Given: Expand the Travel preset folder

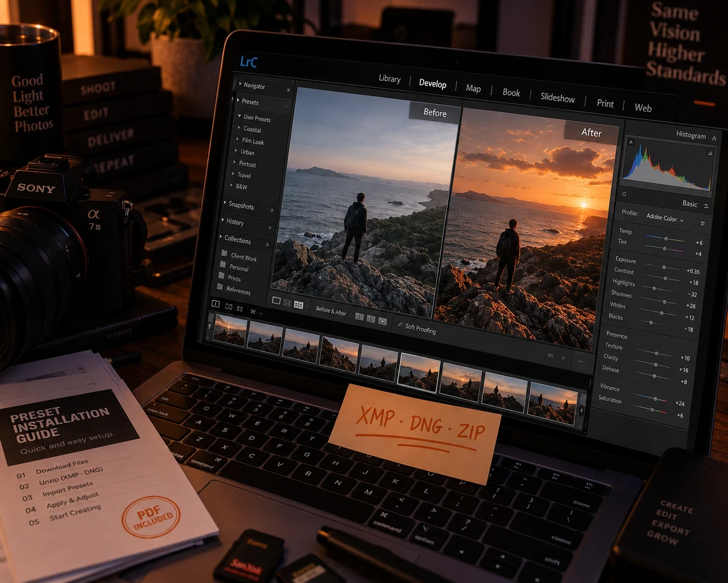Looking at the screenshot, I should point(233,174).
